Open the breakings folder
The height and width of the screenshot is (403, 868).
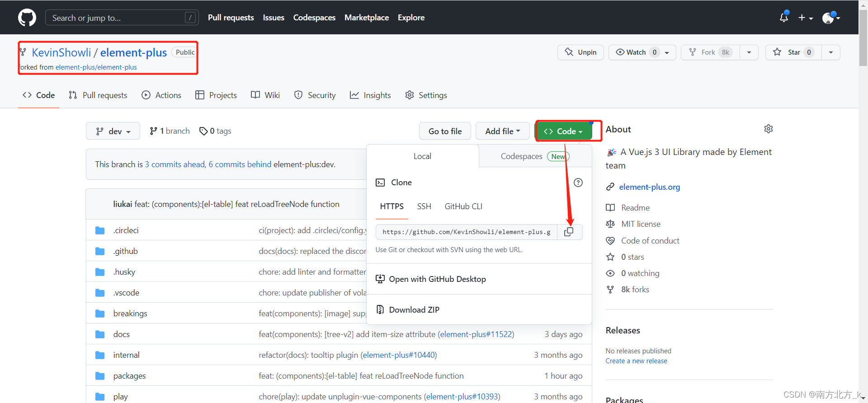(x=130, y=314)
